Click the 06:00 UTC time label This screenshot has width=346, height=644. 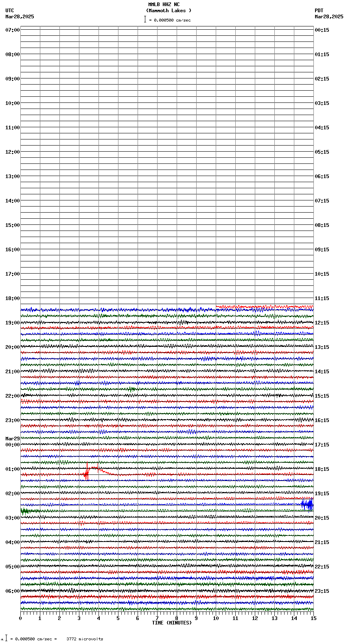(13, 591)
